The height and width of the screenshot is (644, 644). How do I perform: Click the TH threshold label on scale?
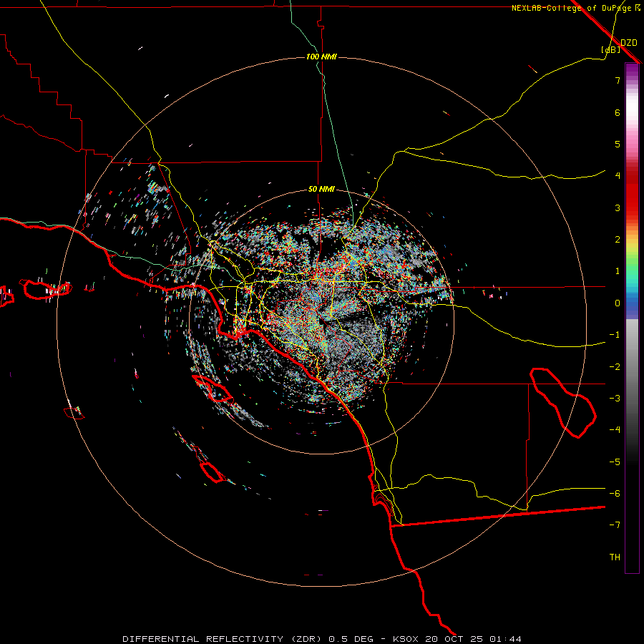click(615, 557)
